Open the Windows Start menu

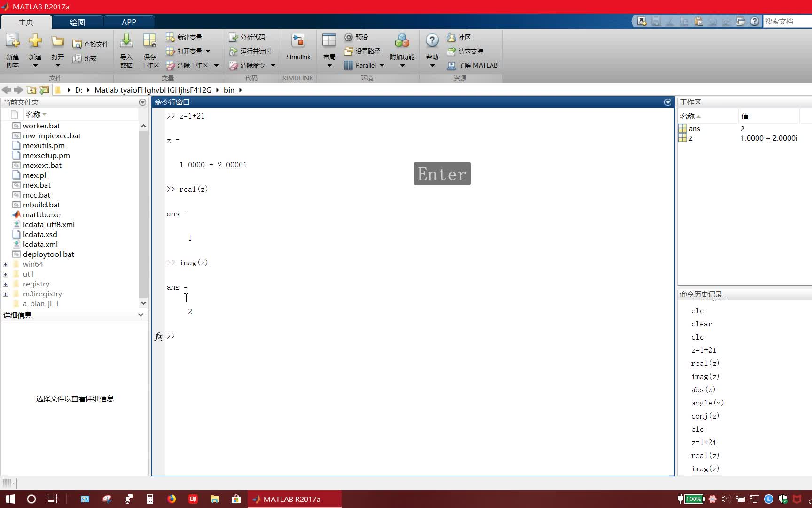10,499
